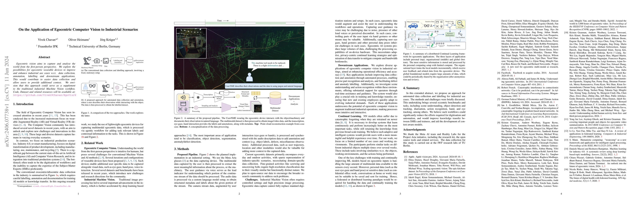
Task: Click the Dataset cylinder in Figure 1b
Action: coord(130,88)
